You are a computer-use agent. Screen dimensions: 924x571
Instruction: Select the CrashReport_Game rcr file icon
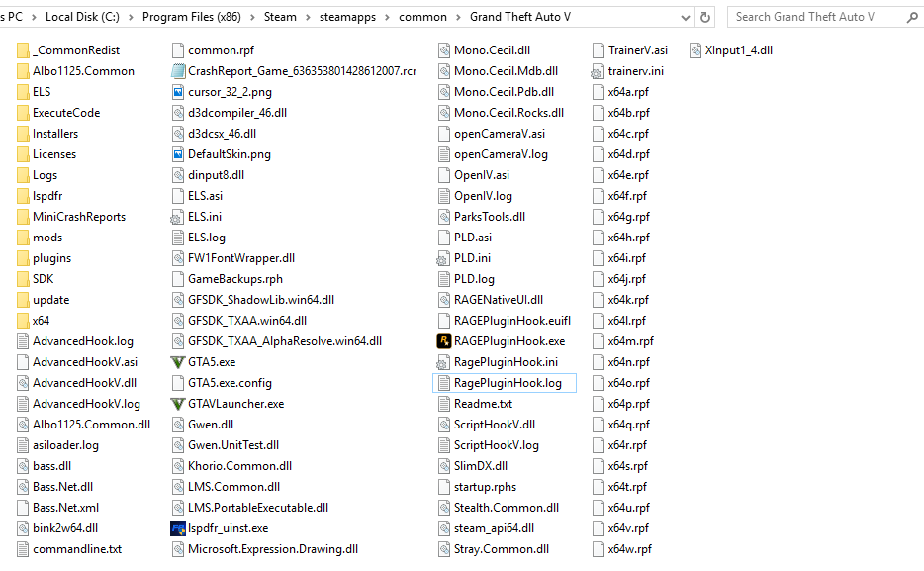point(177,71)
